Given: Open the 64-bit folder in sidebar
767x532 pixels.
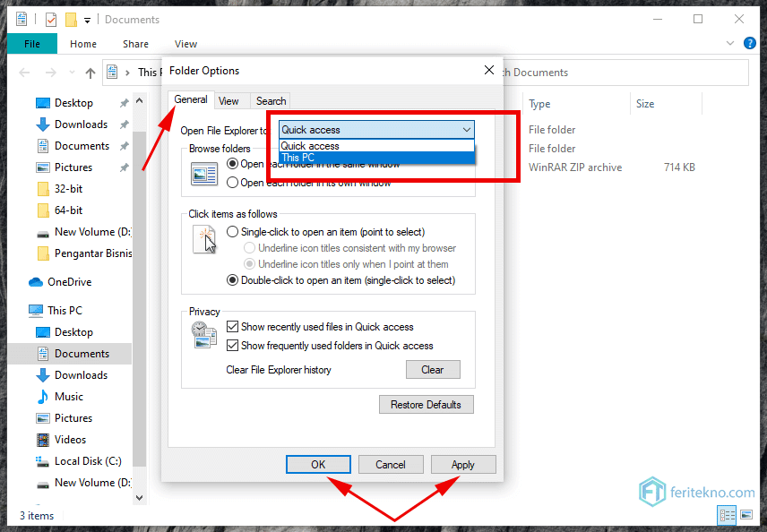Looking at the screenshot, I should click(x=68, y=210).
